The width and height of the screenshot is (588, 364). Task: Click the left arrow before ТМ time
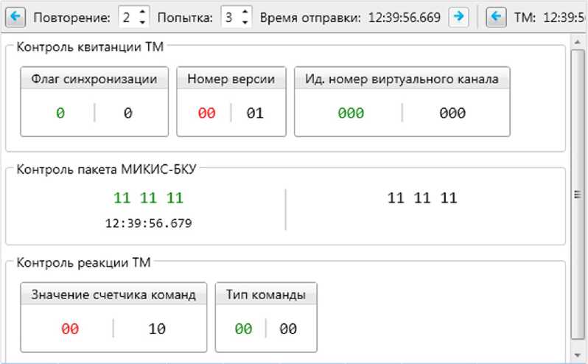pyautogui.click(x=496, y=17)
